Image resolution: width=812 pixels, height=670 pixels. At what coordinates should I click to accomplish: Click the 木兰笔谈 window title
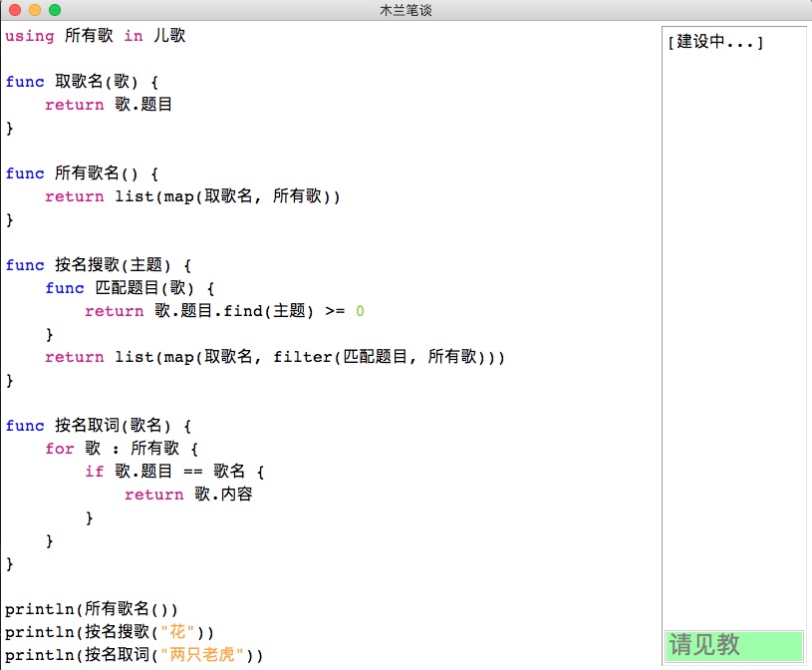(x=406, y=10)
